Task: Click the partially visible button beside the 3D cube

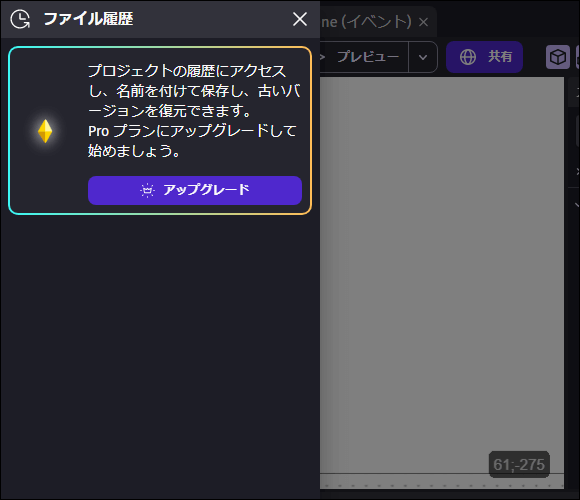Action: [x=578, y=57]
